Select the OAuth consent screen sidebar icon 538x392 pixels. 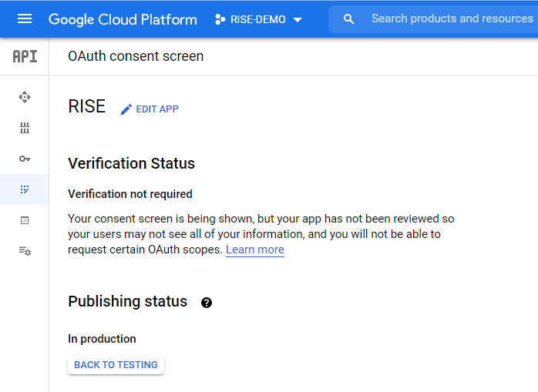pyautogui.click(x=25, y=189)
